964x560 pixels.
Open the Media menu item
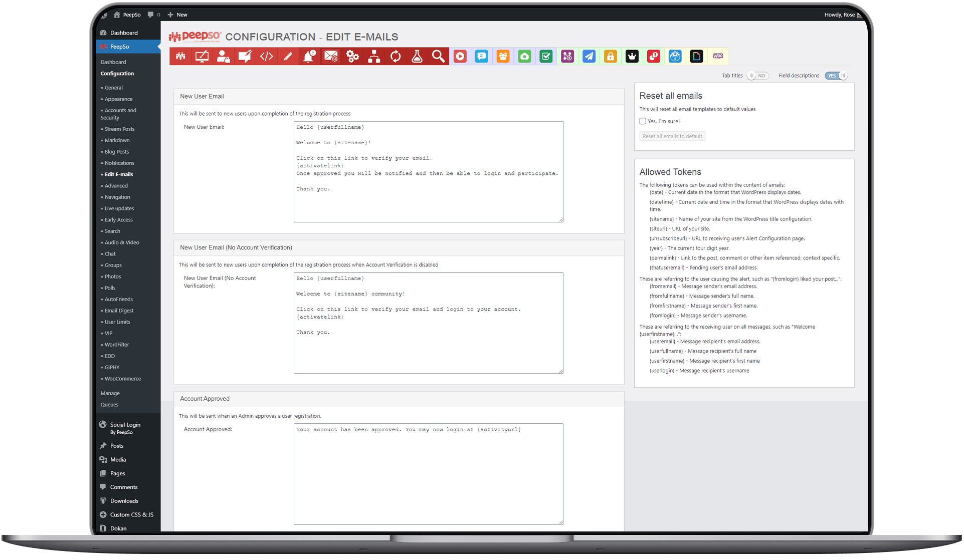(118, 460)
